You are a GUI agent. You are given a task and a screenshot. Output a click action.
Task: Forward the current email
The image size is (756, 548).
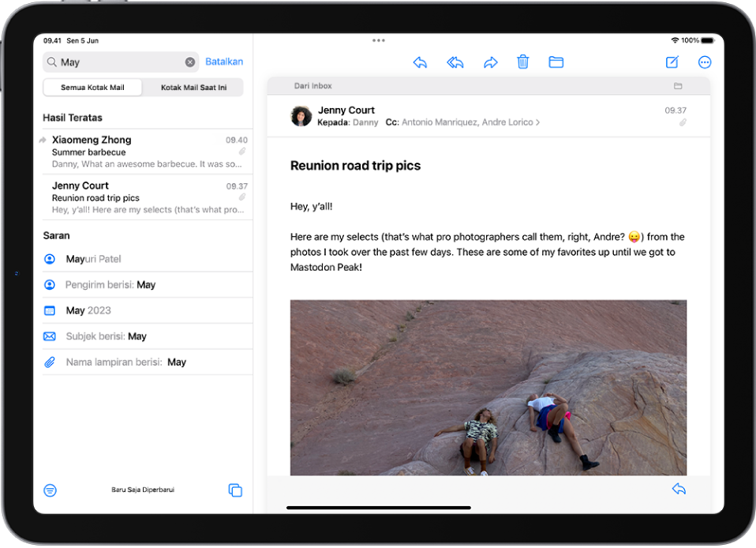point(491,62)
